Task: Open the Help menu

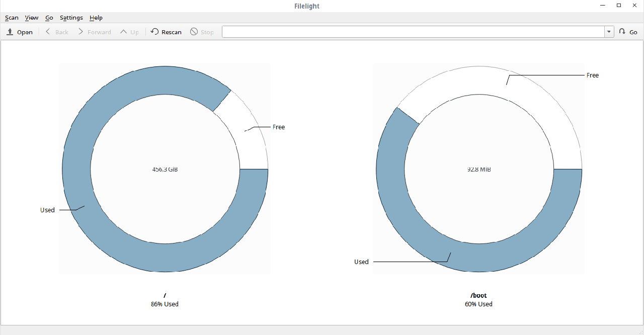Action: tap(96, 18)
